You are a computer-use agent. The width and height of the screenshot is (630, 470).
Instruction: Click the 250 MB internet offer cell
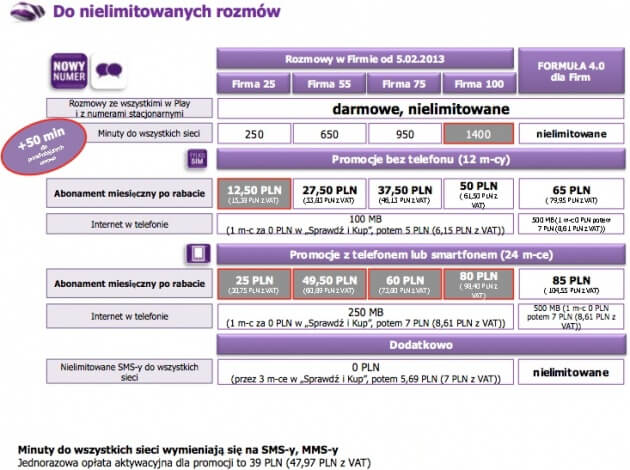tap(365, 317)
